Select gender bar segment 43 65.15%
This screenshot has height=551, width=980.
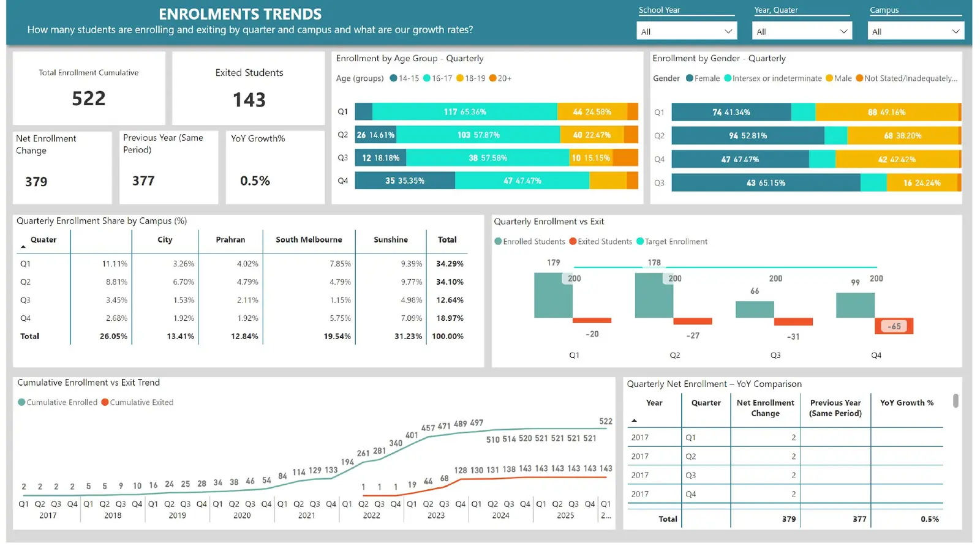(x=766, y=182)
